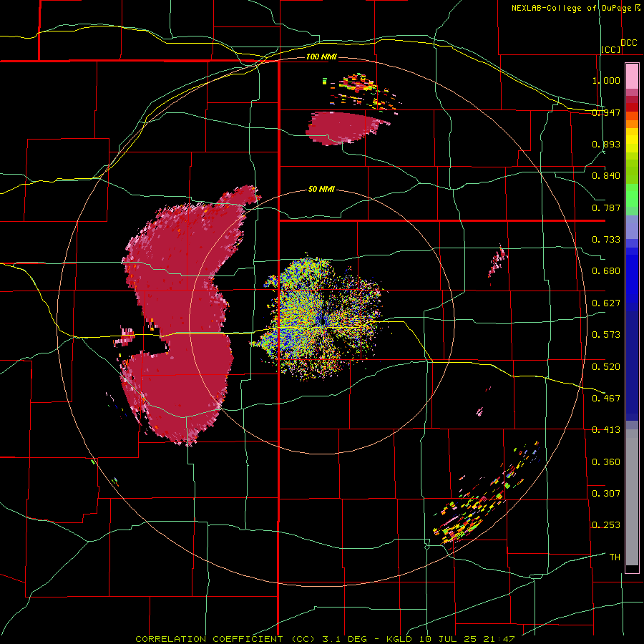Select the 0.893 color scale value
This screenshot has height=644, width=644.
point(606,144)
